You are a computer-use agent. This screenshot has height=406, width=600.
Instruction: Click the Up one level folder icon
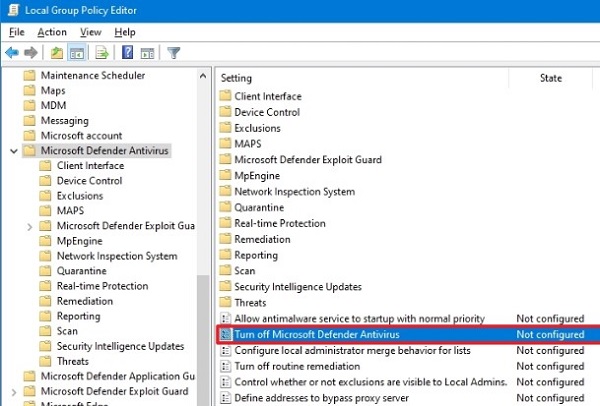click(x=57, y=53)
